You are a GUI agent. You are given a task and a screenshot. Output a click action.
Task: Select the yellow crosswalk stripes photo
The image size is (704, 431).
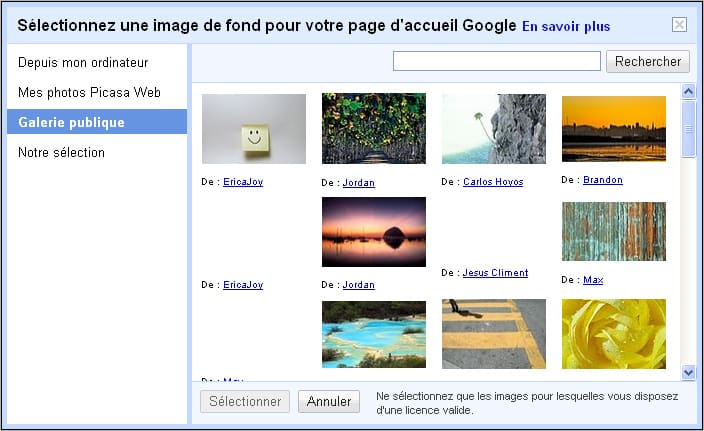pyautogui.click(x=494, y=334)
